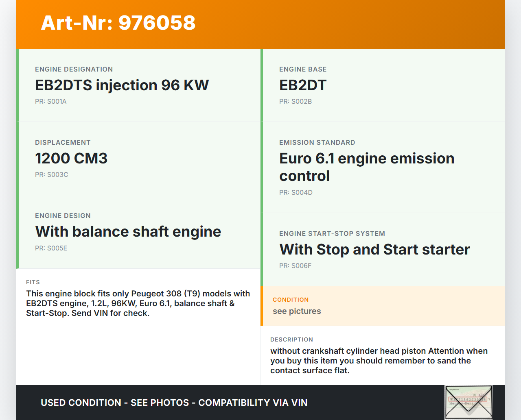
Task: Click the envelope VIN icon in footer
Action: [x=468, y=402]
